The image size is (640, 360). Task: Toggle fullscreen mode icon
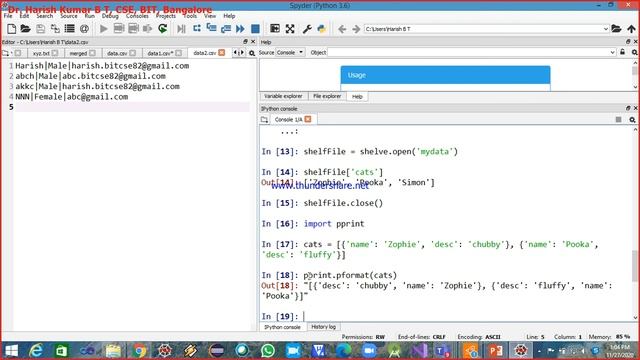(x=290, y=29)
